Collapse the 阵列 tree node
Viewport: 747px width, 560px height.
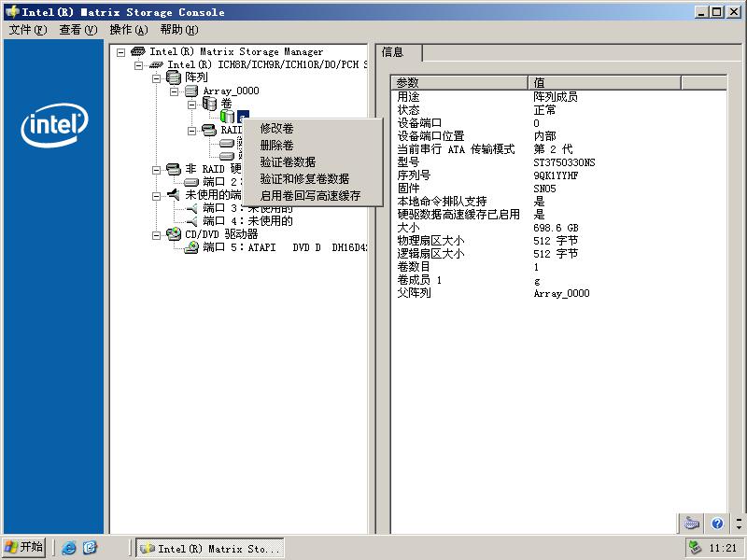click(x=157, y=78)
